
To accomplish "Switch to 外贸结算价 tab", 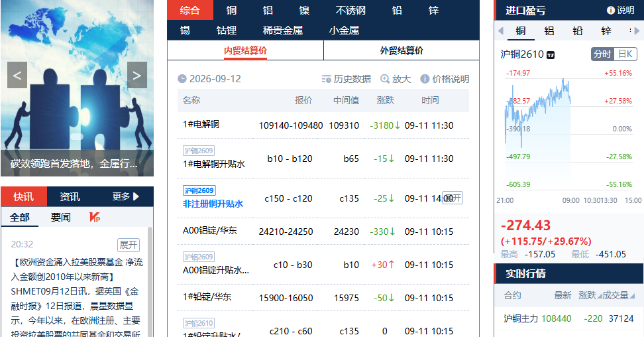I will click(402, 50).
